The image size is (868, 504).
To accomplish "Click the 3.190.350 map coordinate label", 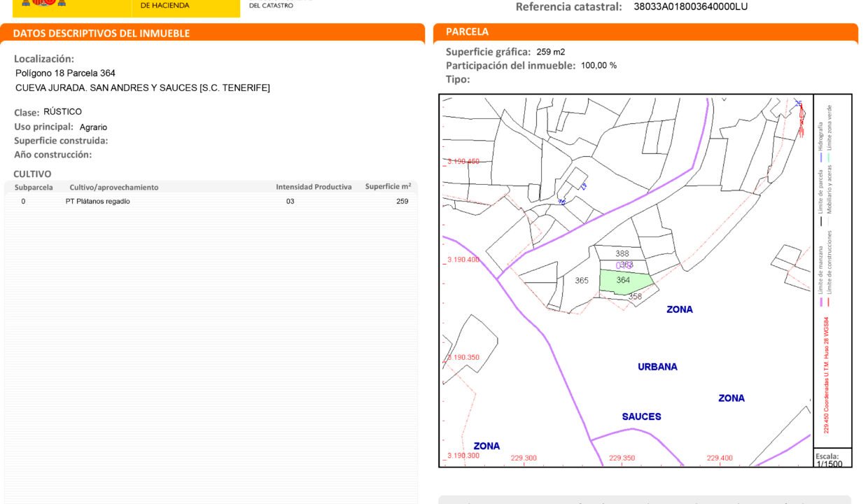I will click(x=463, y=358).
